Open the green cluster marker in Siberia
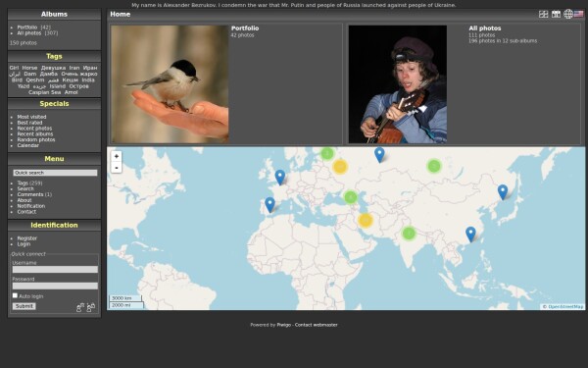Image resolution: width=588 pixels, height=368 pixels. (x=434, y=166)
